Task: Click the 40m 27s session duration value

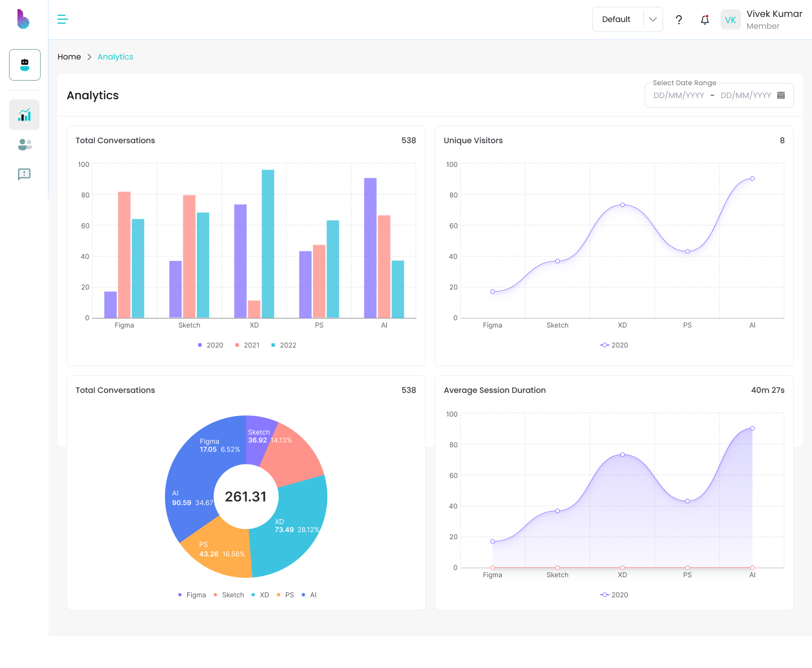Action: click(767, 390)
